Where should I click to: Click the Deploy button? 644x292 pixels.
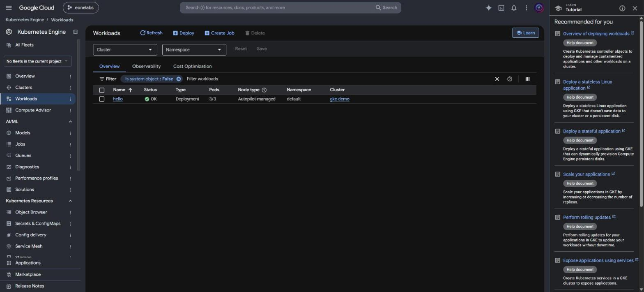pyautogui.click(x=184, y=33)
